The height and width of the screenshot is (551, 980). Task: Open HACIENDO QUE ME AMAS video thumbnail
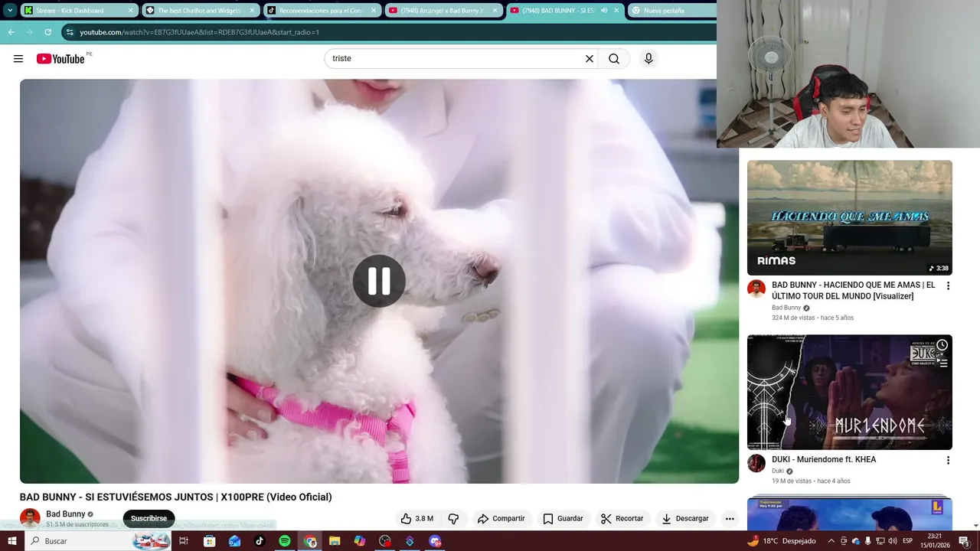click(x=850, y=217)
